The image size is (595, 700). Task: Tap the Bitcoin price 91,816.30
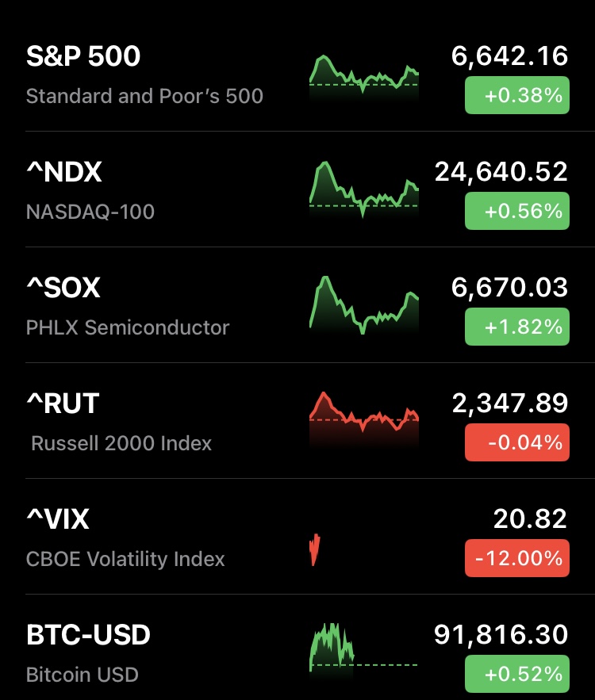point(501,635)
